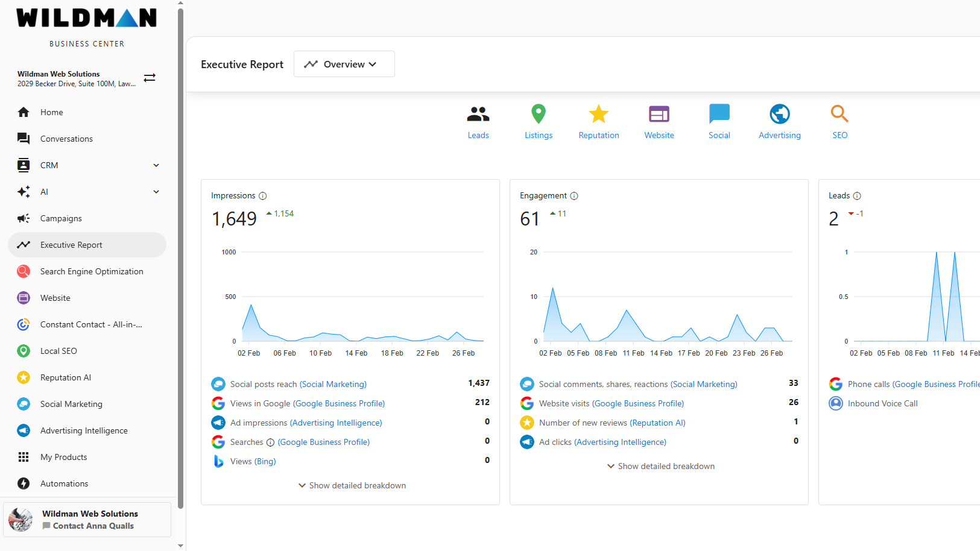Viewport: 980px width, 551px height.
Task: Click the AI sparkle icon
Action: (x=24, y=192)
